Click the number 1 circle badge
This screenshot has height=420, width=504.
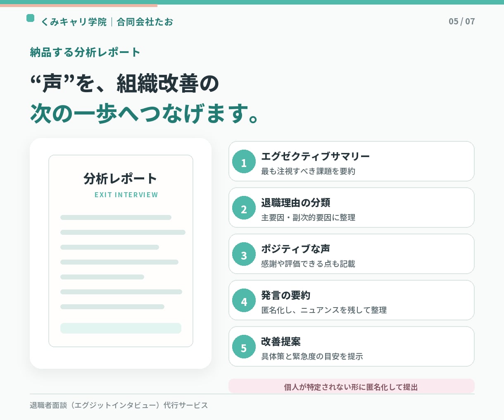(244, 162)
